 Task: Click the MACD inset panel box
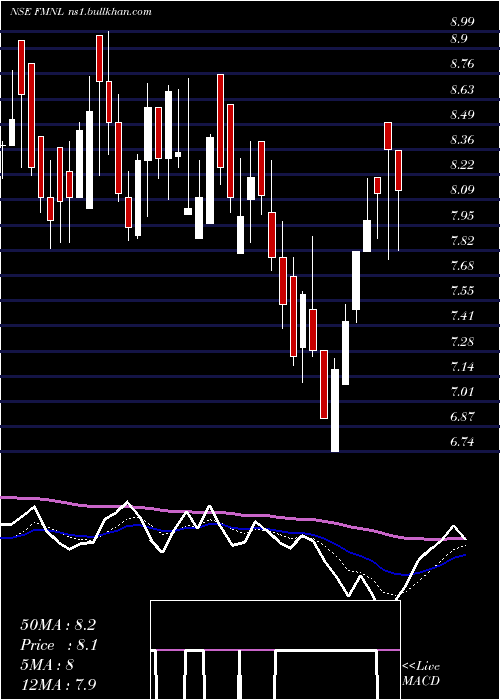coord(275,650)
